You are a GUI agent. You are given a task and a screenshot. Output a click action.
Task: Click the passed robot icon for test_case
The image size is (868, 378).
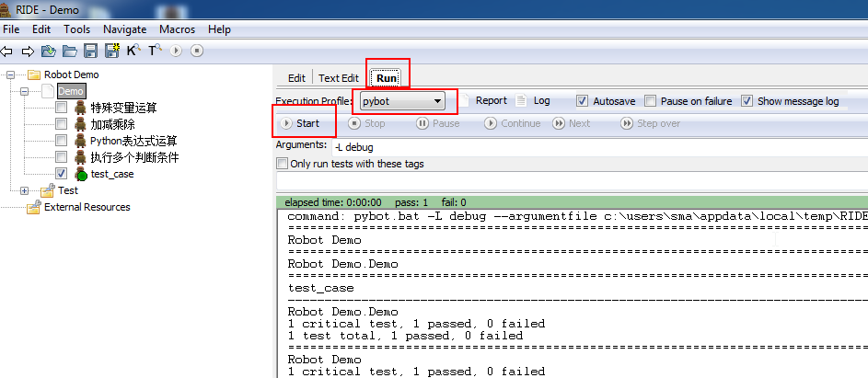[x=81, y=174]
